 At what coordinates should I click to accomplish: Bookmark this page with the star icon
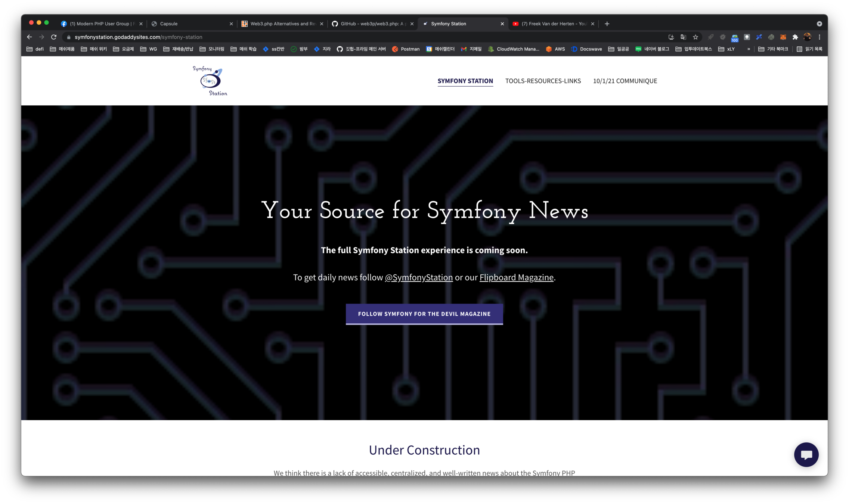[x=695, y=37]
